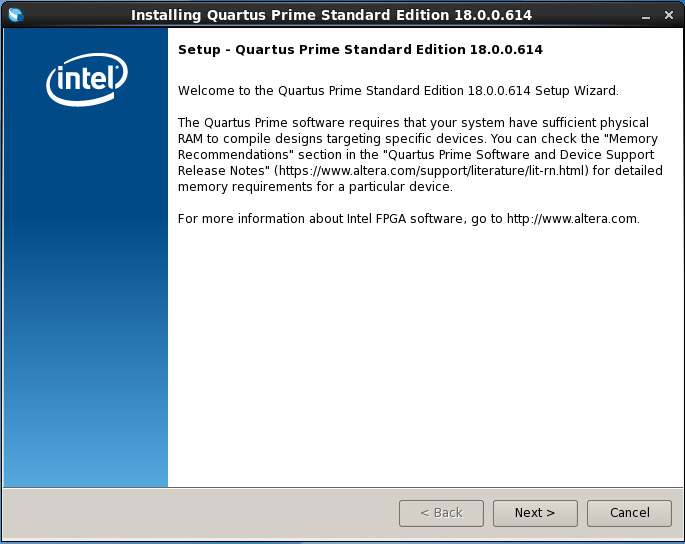Click the altera.com lit-rn.html release notes URL
Image resolution: width=685 pixels, height=544 pixels.
click(x=432, y=170)
